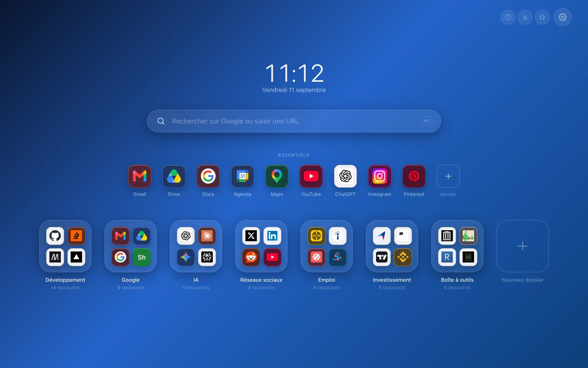Open the Agenda calendar shortcut

[243, 176]
